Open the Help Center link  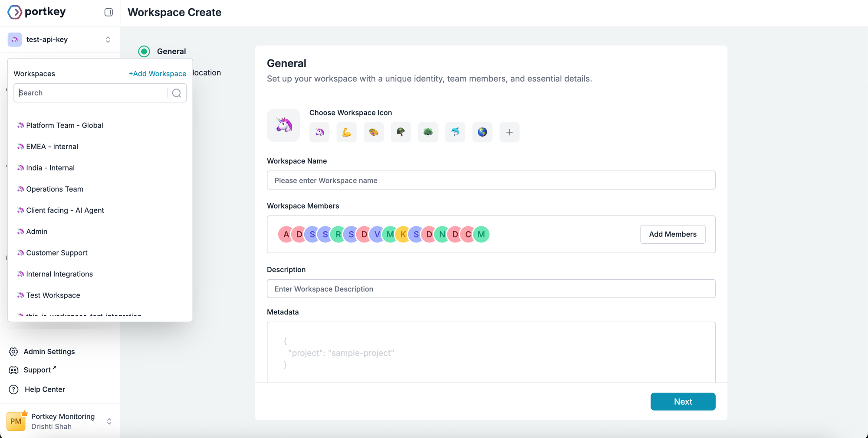(x=45, y=389)
